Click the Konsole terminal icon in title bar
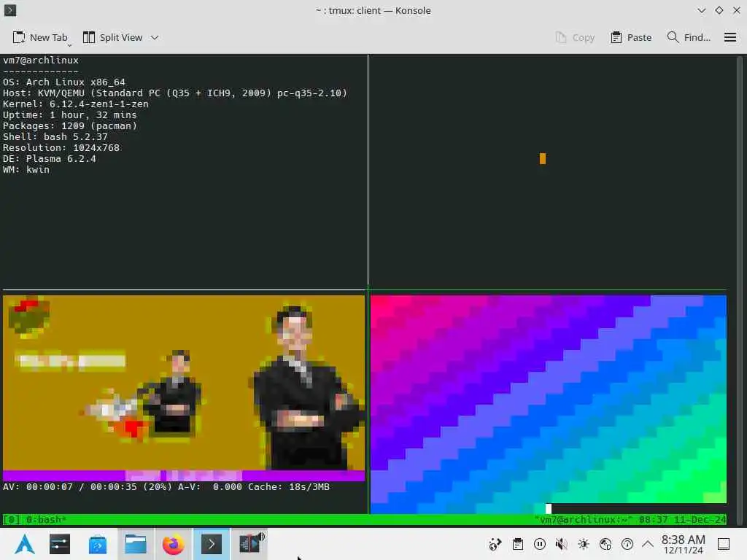 tap(10, 10)
